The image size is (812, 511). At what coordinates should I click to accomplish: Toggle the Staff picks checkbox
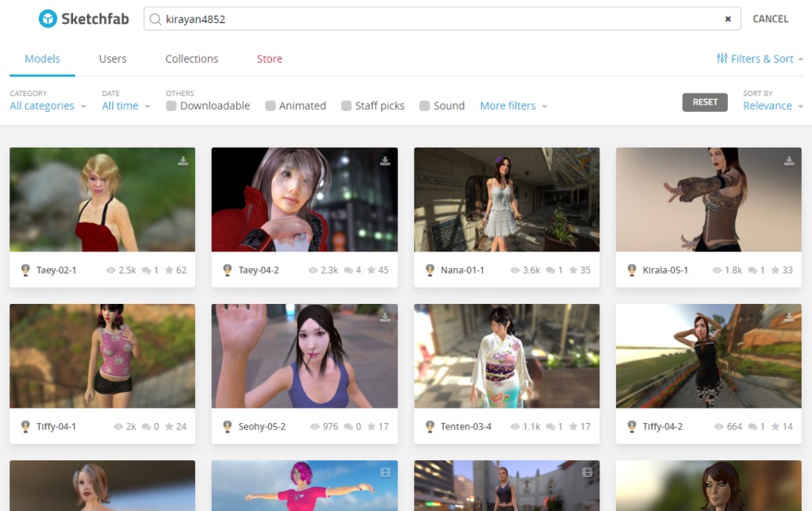pyautogui.click(x=346, y=106)
